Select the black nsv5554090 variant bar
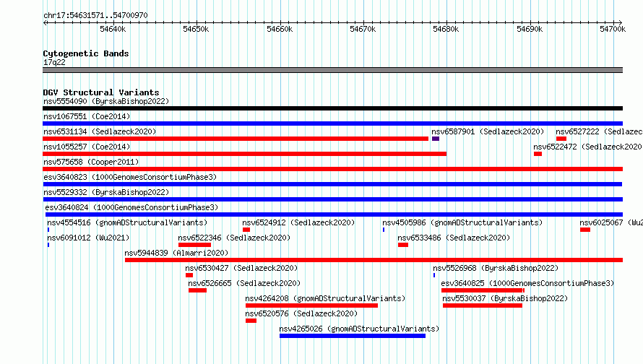Viewport: 643px width, 364px height. (x=332, y=108)
